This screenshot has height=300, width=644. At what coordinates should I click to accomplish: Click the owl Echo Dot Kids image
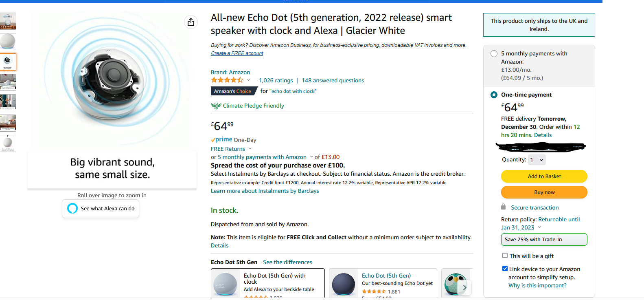[x=455, y=285]
